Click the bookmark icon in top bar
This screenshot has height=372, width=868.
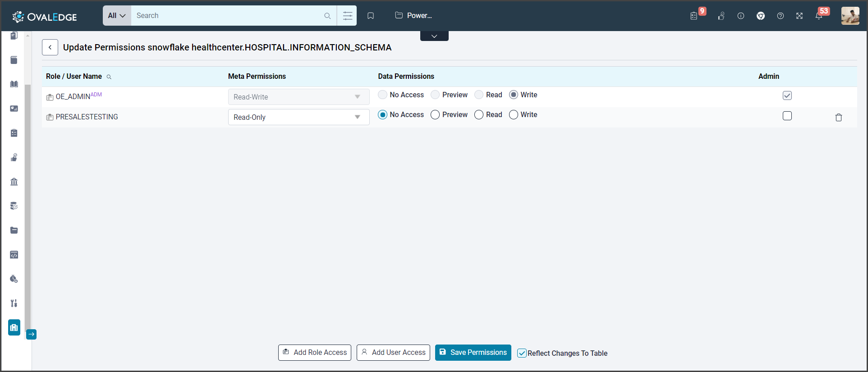(x=371, y=16)
